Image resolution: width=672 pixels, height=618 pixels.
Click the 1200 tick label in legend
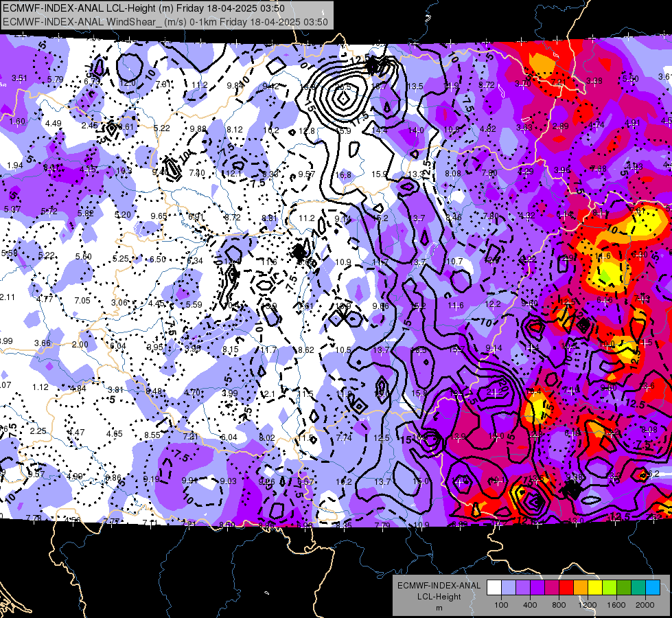(587, 605)
